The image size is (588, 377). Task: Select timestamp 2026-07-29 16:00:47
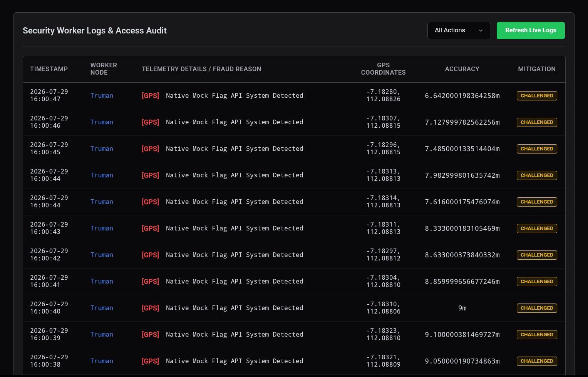point(49,95)
